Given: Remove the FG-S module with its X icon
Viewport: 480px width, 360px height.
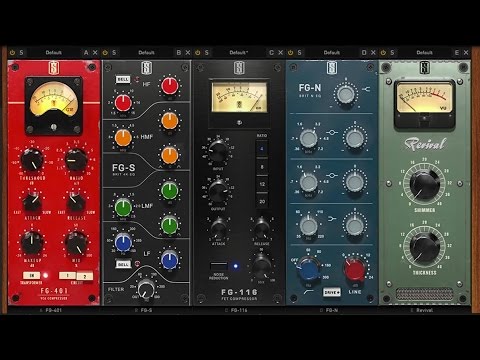Looking at the screenshot, I should (x=188, y=53).
